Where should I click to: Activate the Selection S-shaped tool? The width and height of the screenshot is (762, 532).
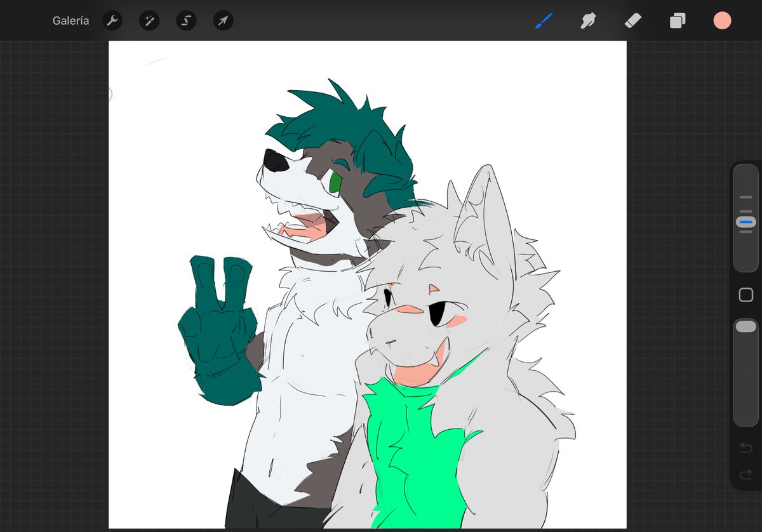(x=186, y=21)
